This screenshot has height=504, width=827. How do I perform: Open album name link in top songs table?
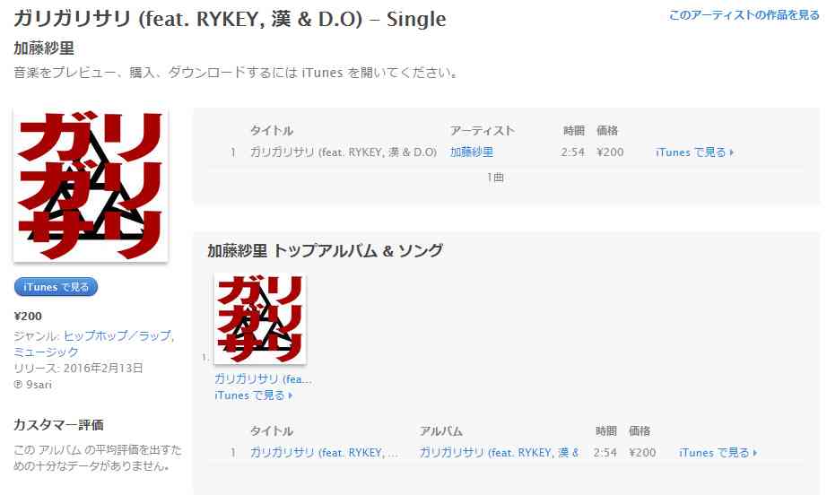pos(499,452)
